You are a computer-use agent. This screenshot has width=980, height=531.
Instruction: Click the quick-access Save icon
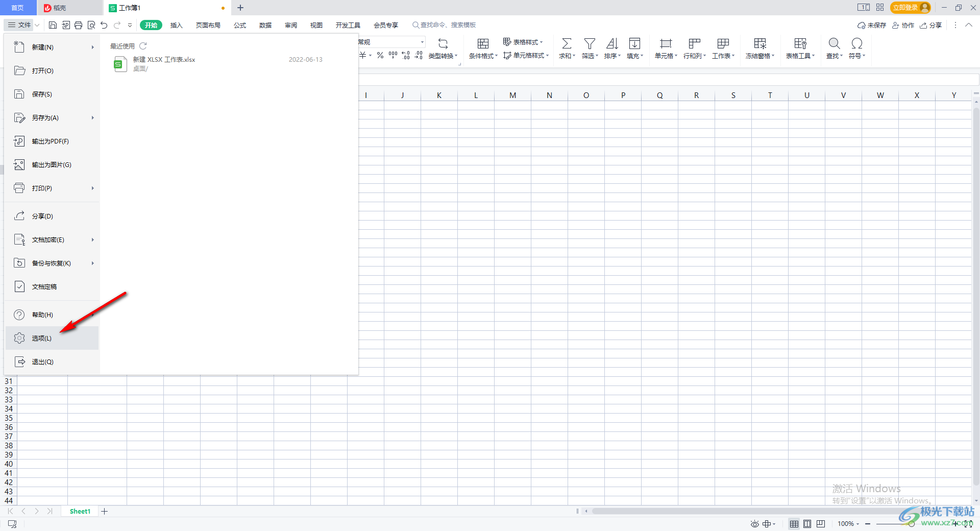53,25
